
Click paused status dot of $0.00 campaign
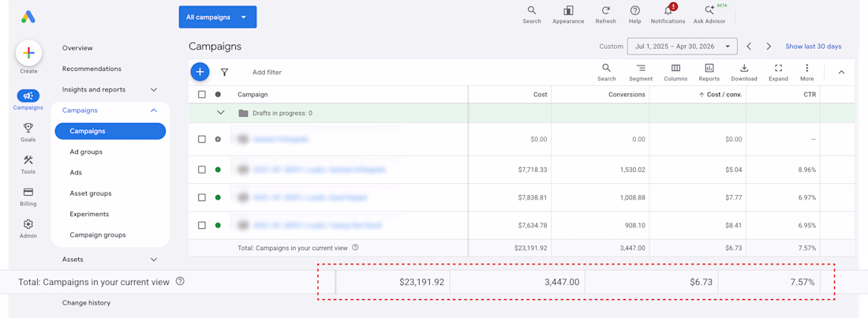click(218, 140)
